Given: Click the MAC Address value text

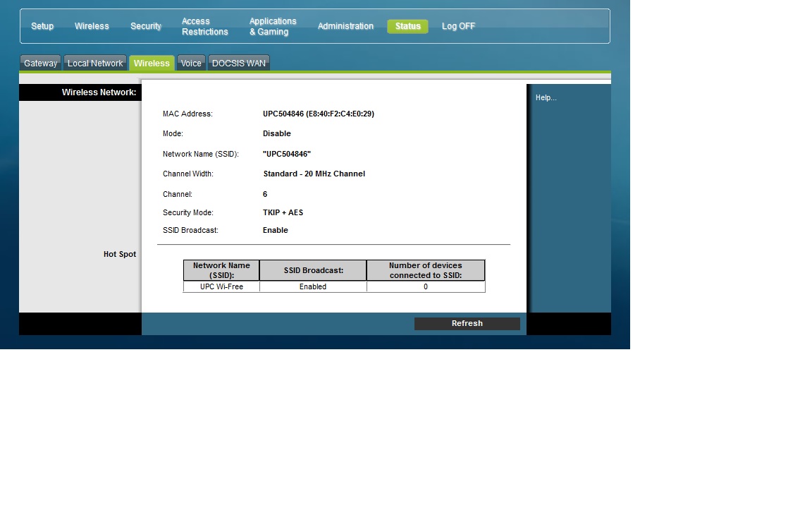Looking at the screenshot, I should click(318, 114).
